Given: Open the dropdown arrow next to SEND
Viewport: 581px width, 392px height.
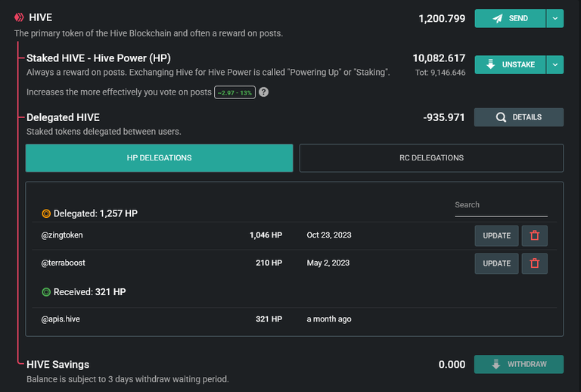Looking at the screenshot, I should 555,18.
